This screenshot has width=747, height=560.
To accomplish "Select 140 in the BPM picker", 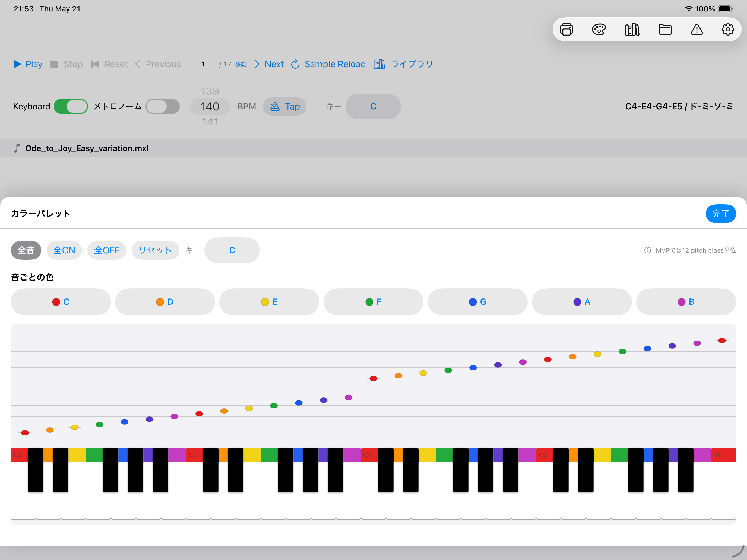I will (x=210, y=106).
